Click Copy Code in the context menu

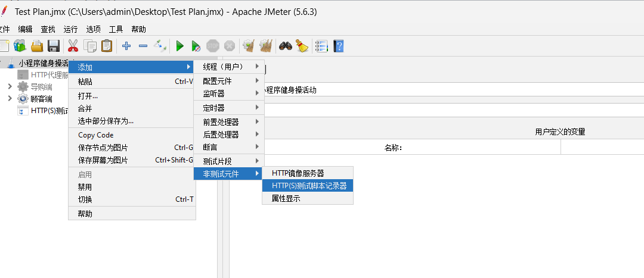(131, 135)
